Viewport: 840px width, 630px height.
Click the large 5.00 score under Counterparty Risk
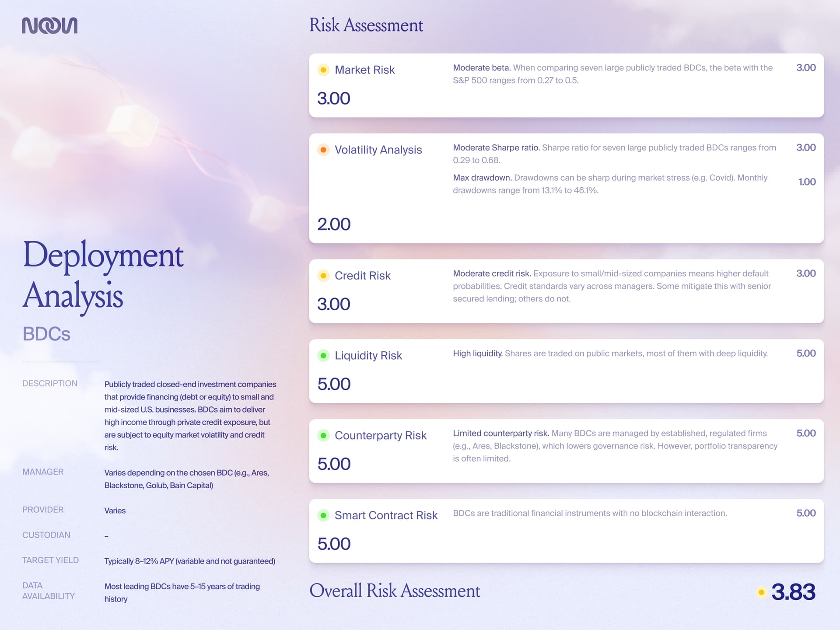(334, 464)
